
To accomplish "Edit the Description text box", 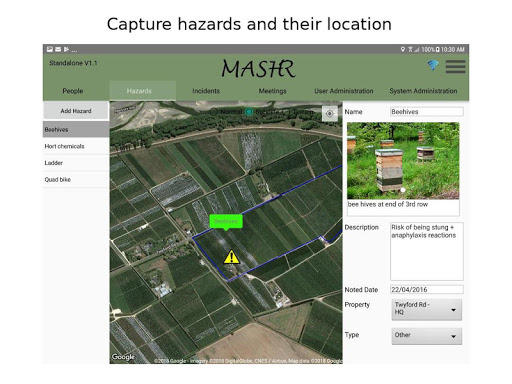I will coord(427,251).
